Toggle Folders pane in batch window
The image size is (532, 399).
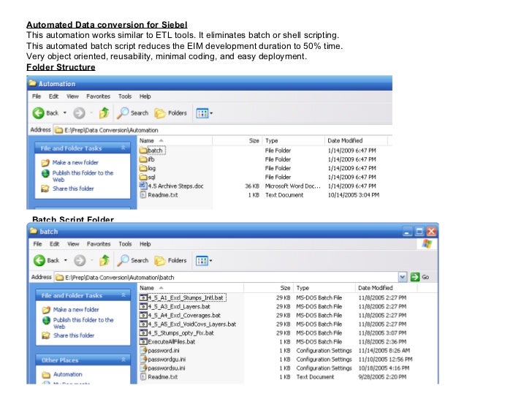point(171,260)
